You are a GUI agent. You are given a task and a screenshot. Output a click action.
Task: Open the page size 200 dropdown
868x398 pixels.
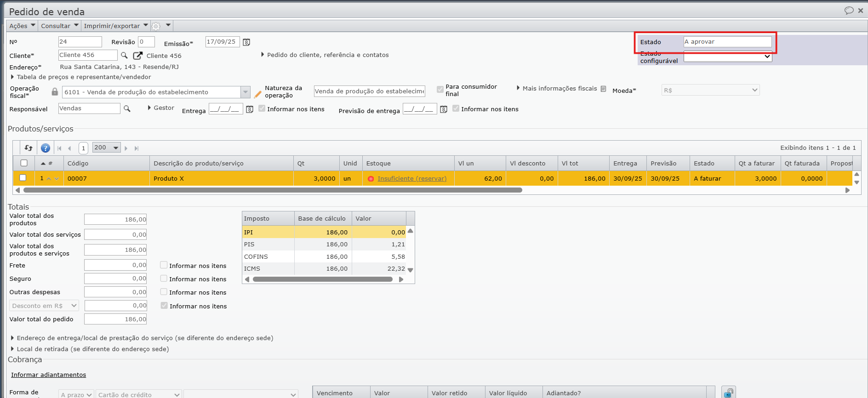point(107,148)
